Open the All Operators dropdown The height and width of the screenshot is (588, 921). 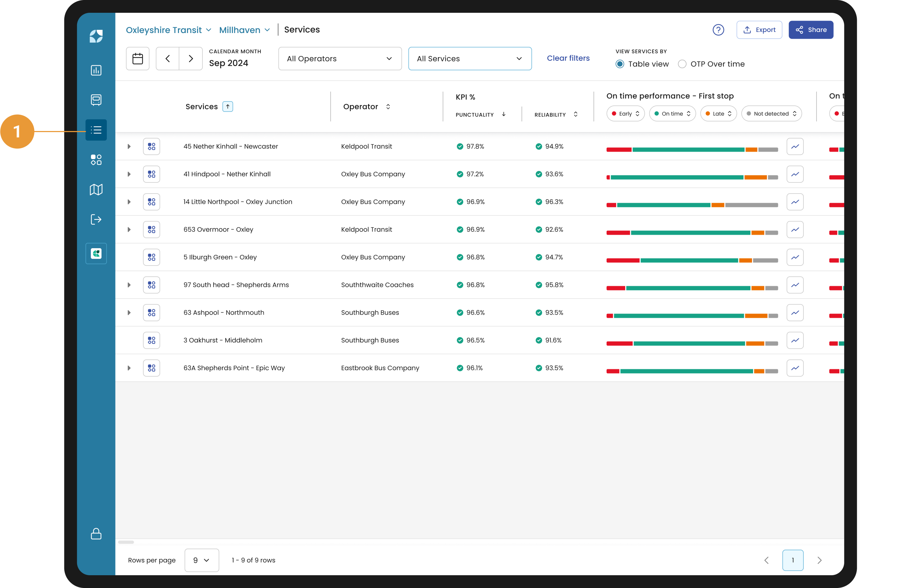point(340,59)
